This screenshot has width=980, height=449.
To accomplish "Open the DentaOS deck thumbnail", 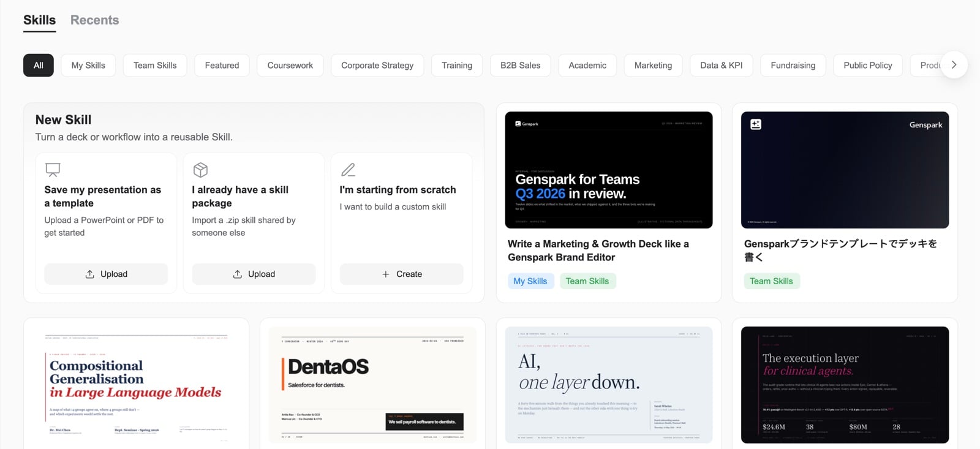I will (x=372, y=385).
